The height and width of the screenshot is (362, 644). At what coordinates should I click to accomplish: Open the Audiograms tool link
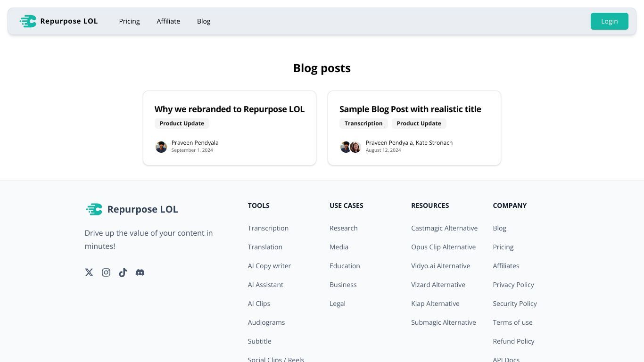[266, 322]
